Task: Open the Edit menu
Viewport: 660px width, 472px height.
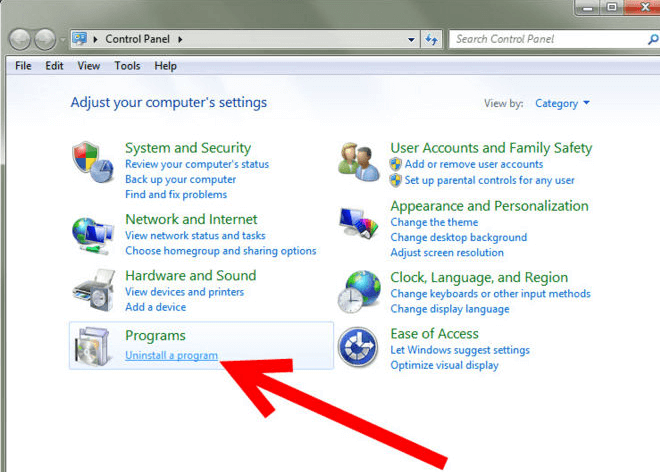Action: pos(54,66)
